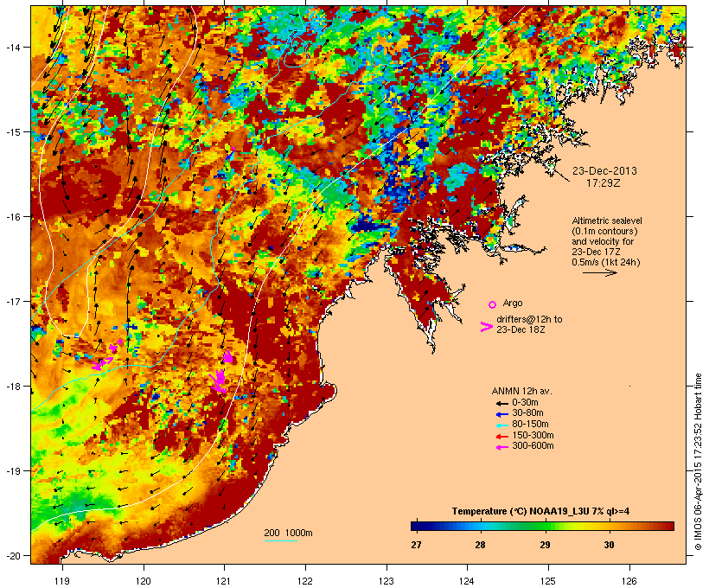Click the date label 23-Dec-2013
Image resolution: width=709 pixels, height=588 pixels.
pyautogui.click(x=604, y=171)
